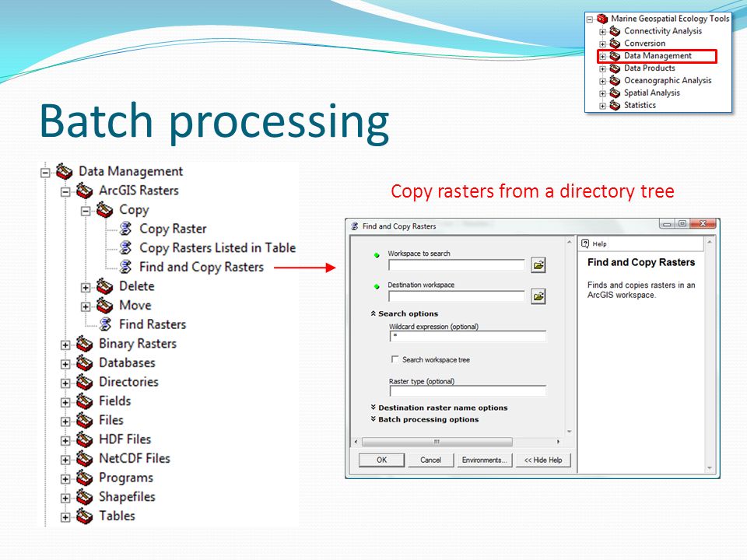Click scroll-down arrow of the Help pane
Viewport: 747px width, 560px height.
pyautogui.click(x=710, y=467)
